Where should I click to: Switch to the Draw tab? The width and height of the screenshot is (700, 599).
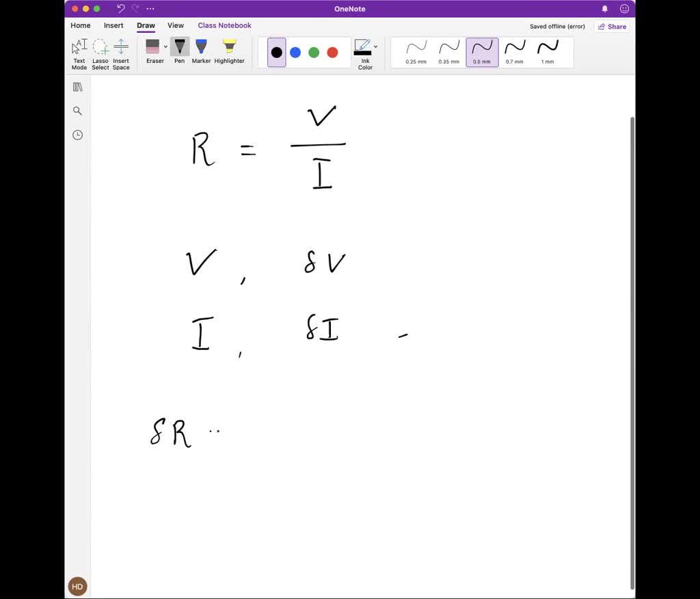pyautogui.click(x=146, y=25)
